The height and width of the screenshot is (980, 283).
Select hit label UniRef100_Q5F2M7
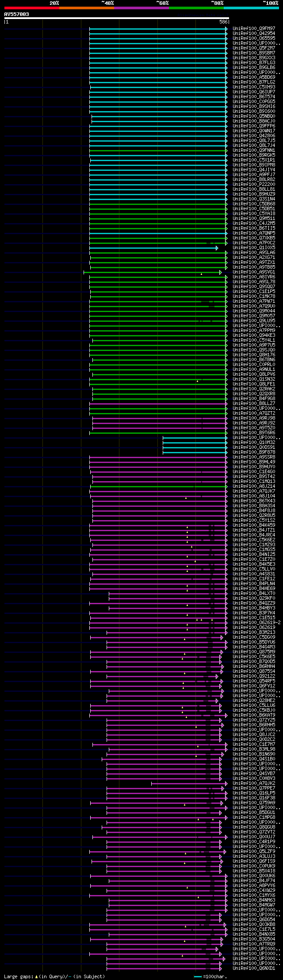pos(254,48)
